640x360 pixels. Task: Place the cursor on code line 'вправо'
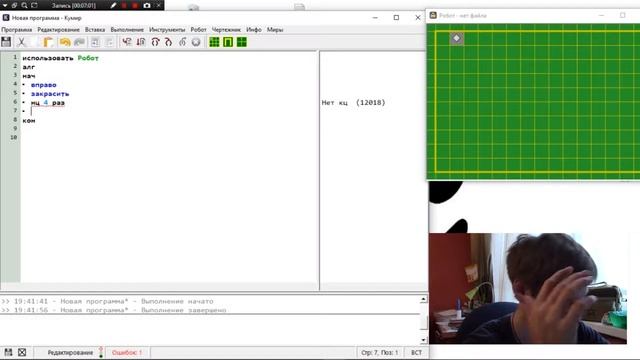pyautogui.click(x=44, y=85)
